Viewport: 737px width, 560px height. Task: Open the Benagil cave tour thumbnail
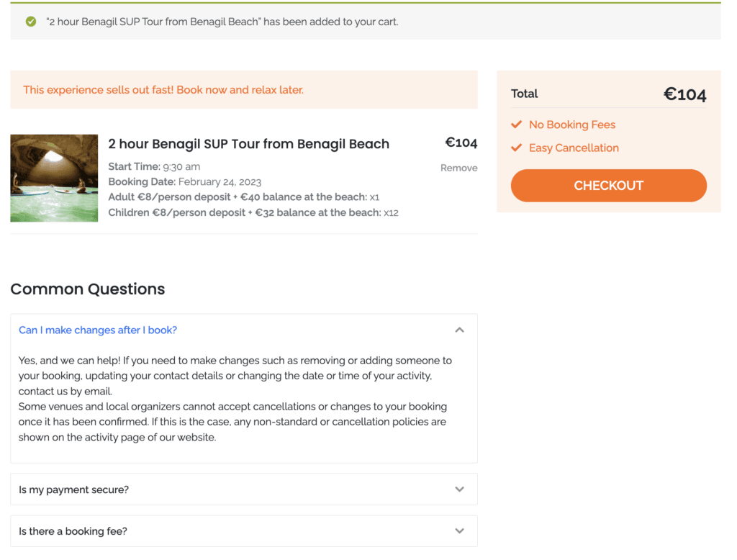[x=54, y=179]
